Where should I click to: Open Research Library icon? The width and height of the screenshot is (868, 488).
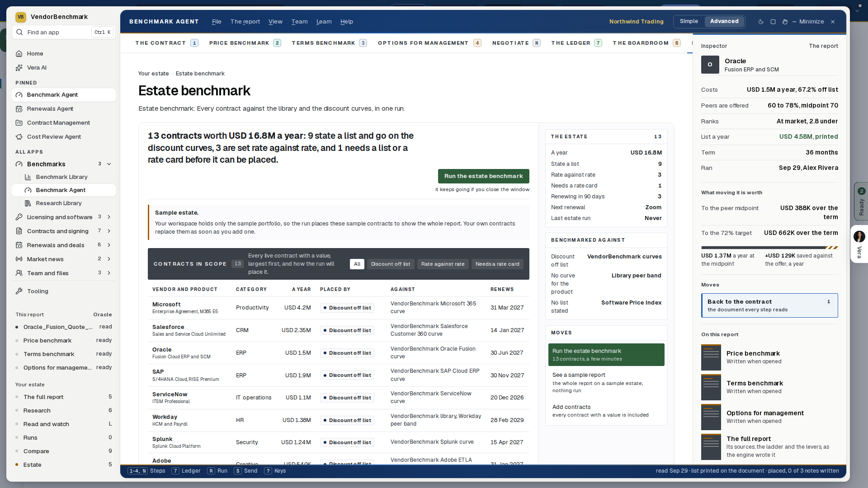(x=28, y=203)
